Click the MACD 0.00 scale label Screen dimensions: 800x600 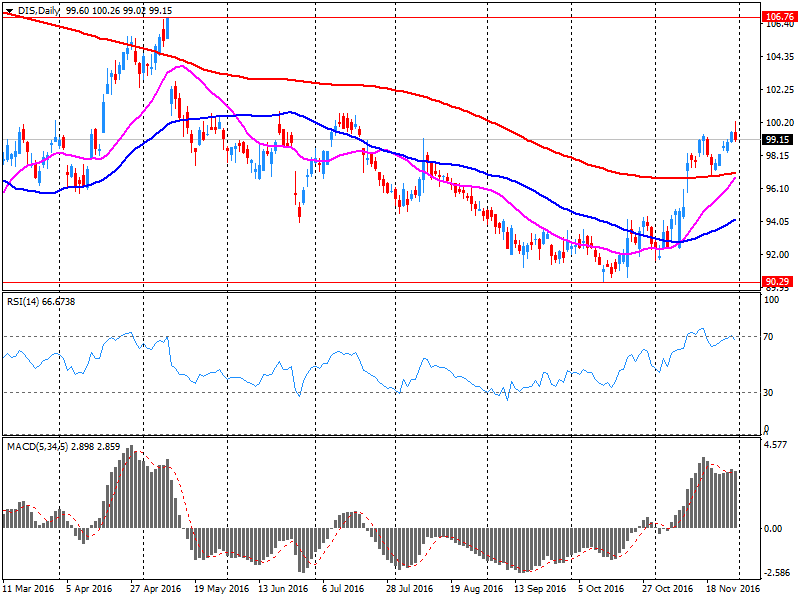(774, 528)
